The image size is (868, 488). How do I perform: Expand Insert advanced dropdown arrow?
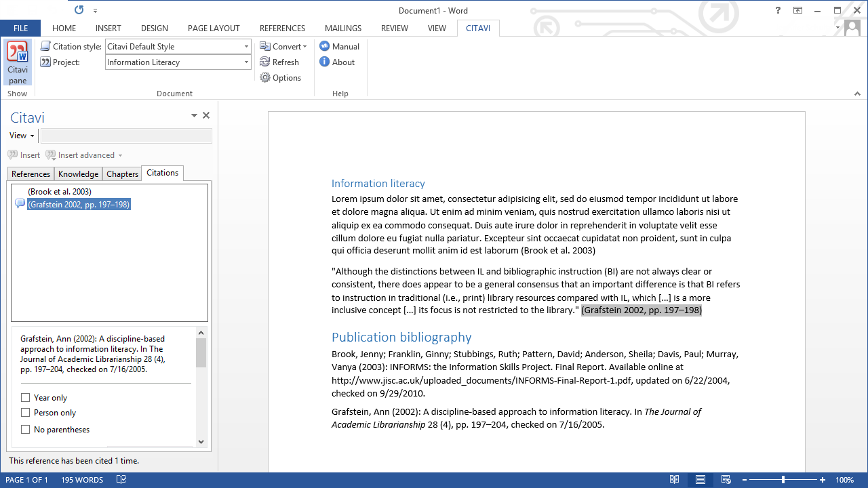(x=120, y=155)
